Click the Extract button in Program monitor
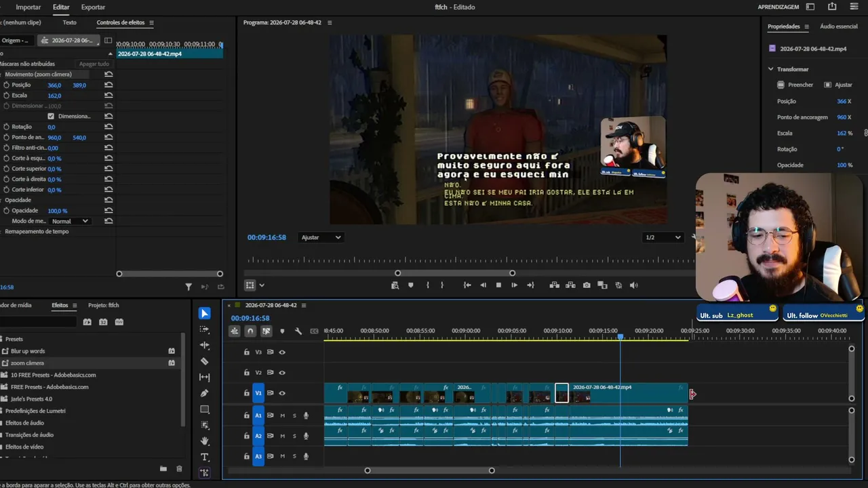 pos(570,285)
